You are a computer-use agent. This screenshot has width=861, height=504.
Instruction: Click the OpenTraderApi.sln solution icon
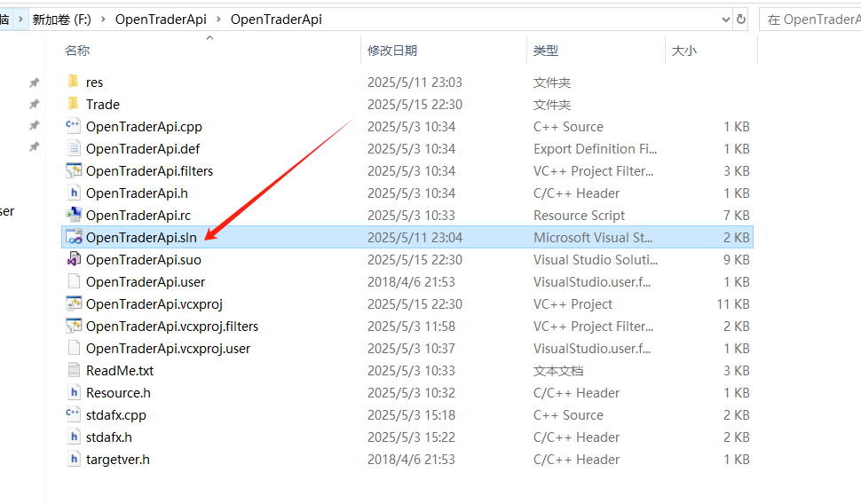pyautogui.click(x=74, y=237)
